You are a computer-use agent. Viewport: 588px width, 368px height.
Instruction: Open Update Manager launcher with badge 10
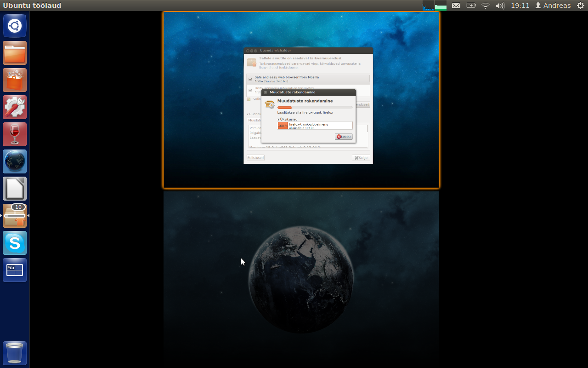[x=15, y=216]
